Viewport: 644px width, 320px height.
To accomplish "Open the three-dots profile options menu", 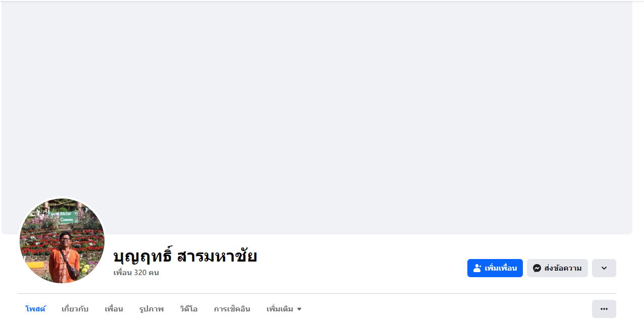I will click(604, 309).
